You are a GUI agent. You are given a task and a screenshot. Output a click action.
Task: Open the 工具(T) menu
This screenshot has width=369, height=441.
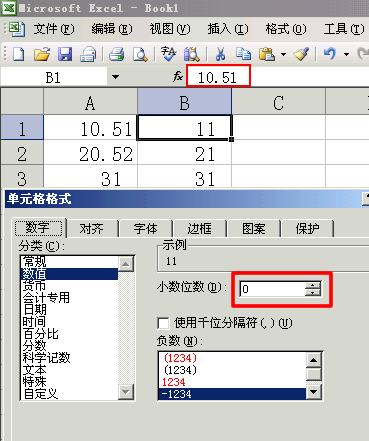344,29
